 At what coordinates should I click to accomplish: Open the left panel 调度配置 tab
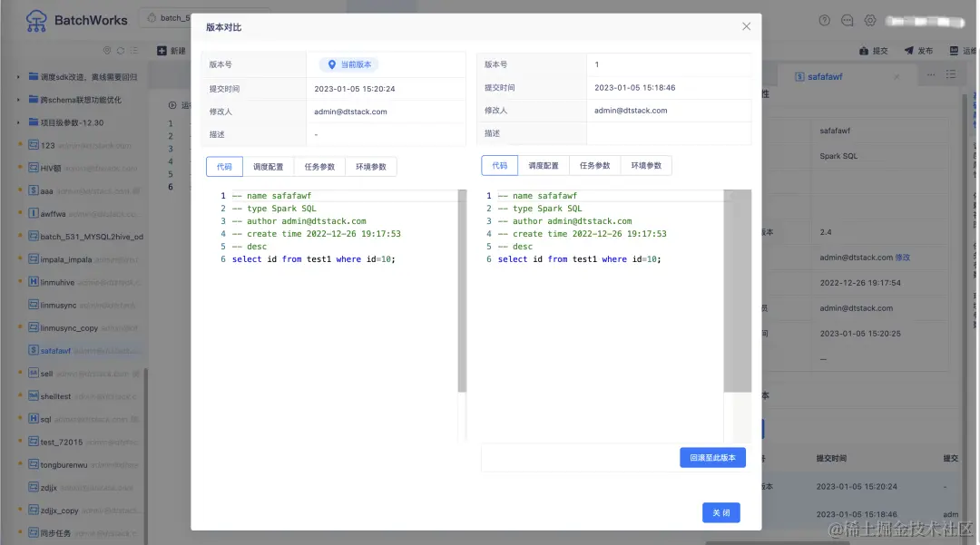(268, 167)
